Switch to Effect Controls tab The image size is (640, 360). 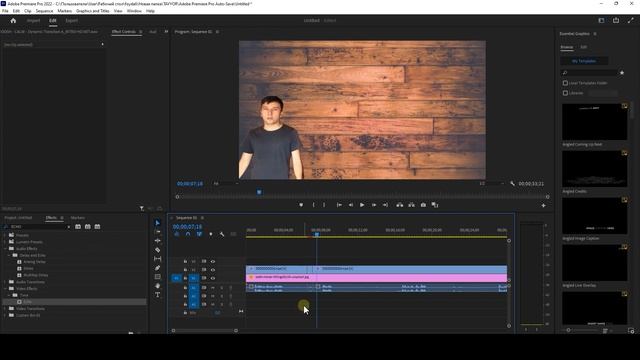point(124,31)
